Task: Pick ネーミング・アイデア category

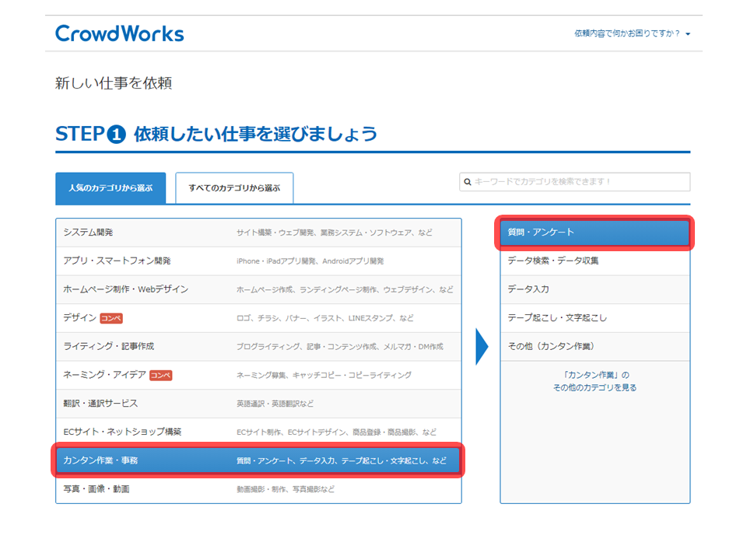Action: click(x=258, y=375)
